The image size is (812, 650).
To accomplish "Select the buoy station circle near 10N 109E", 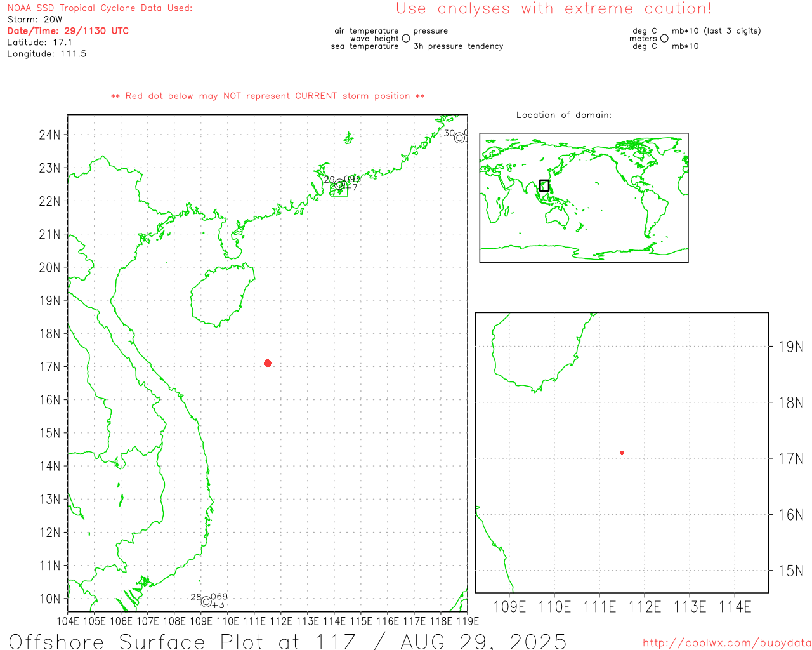I will click(x=206, y=602).
